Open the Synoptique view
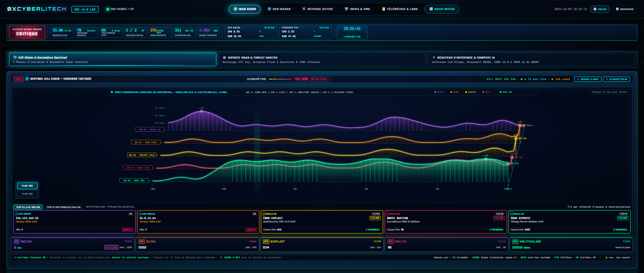This screenshot has width=644, height=273. point(616,79)
